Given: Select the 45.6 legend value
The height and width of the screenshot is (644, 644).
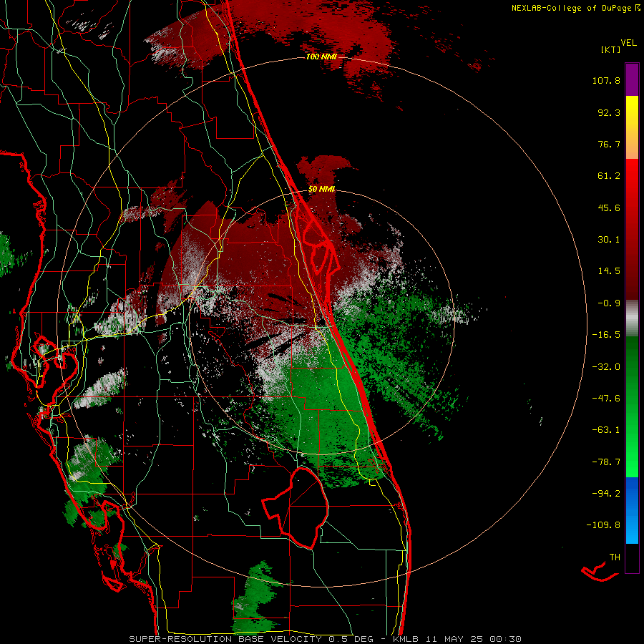Looking at the screenshot, I should tap(609, 208).
